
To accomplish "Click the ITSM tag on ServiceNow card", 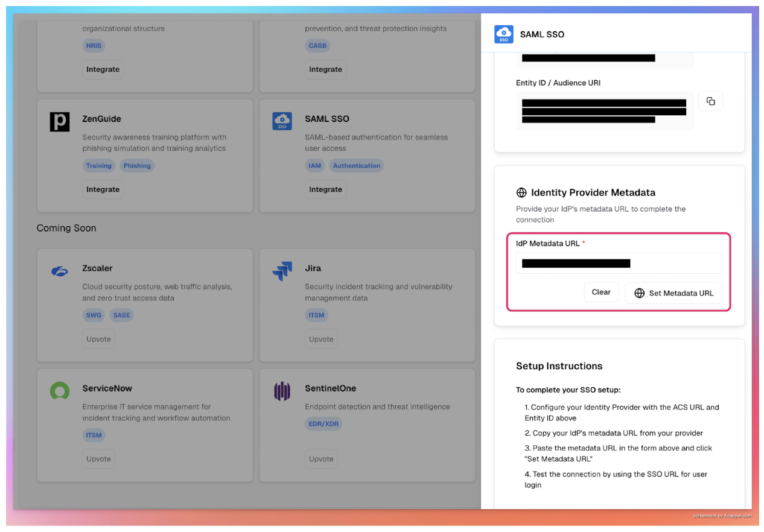I will [94, 435].
